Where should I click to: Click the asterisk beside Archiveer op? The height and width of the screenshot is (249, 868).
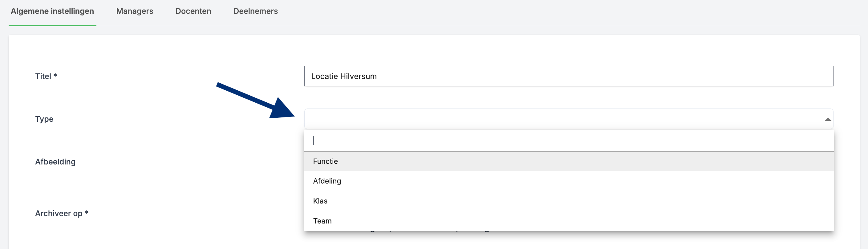pyautogui.click(x=87, y=212)
